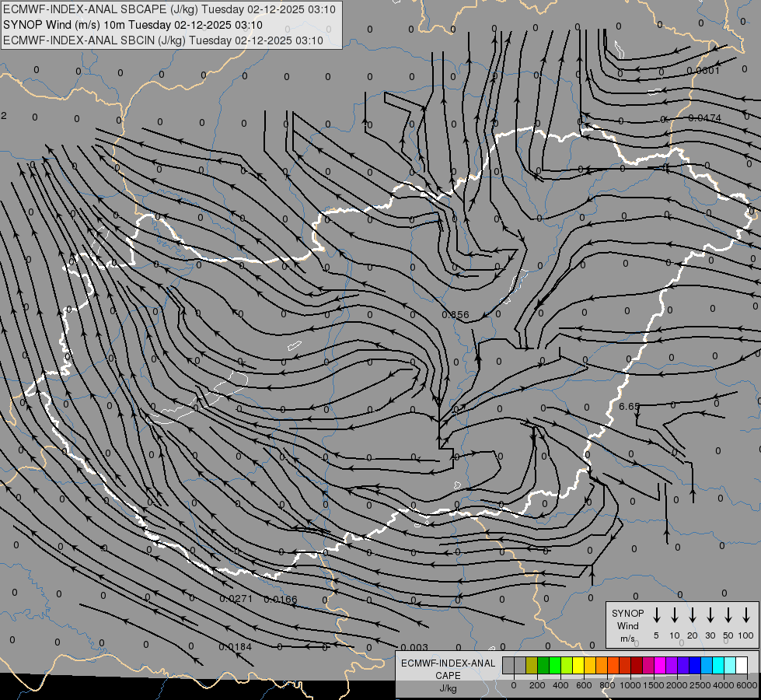Screen dimensions: 761x700
Task: Pick the purple CAPE legend swatch
Action: (x=672, y=665)
